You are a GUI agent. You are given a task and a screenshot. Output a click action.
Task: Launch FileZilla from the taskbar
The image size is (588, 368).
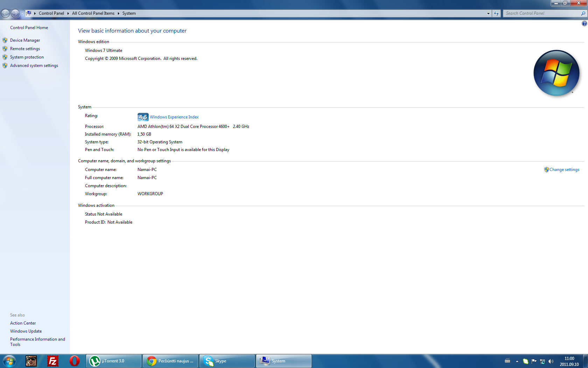[x=53, y=361]
